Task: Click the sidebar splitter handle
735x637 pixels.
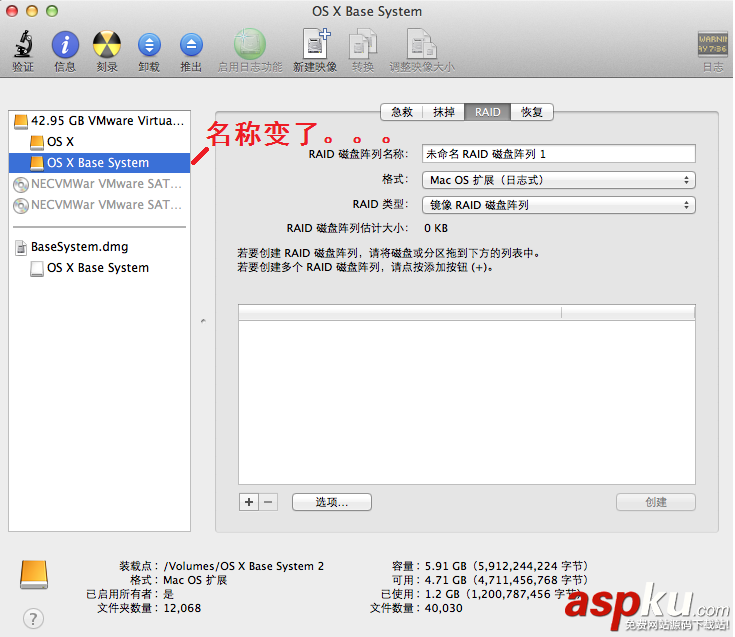Action: click(203, 321)
